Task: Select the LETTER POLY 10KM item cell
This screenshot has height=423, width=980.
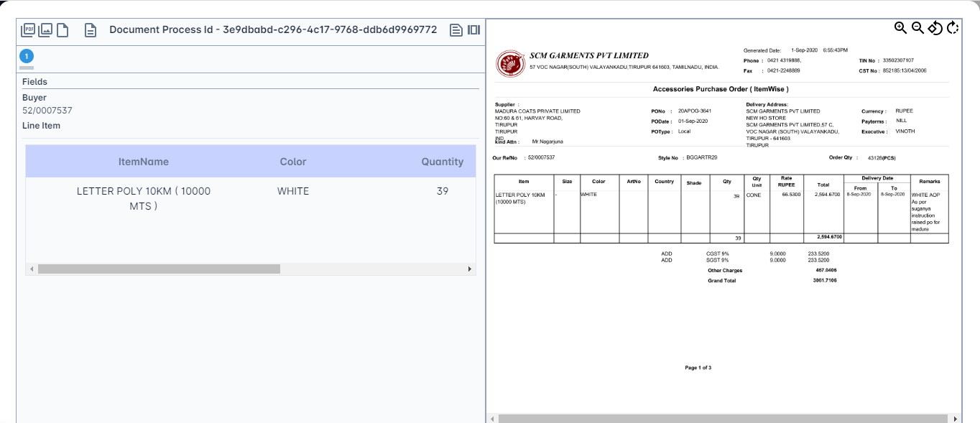Action: (144, 198)
